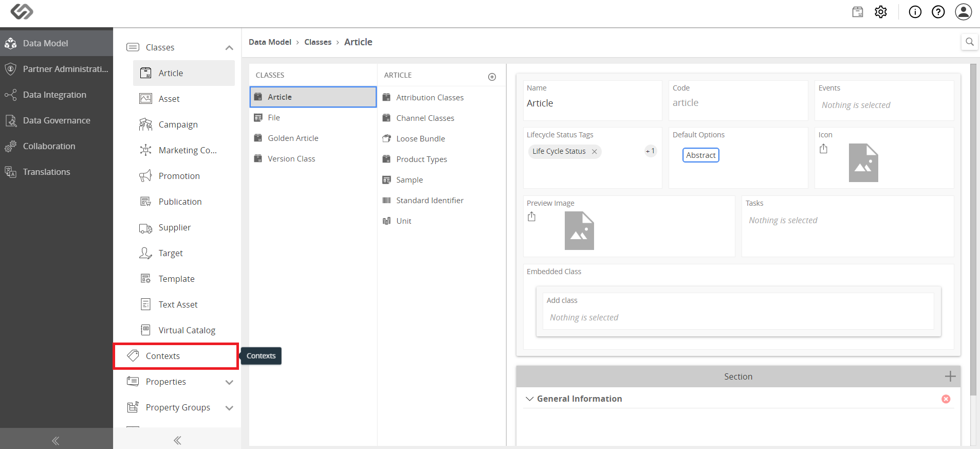Open the user profile avatar

pos(964,12)
